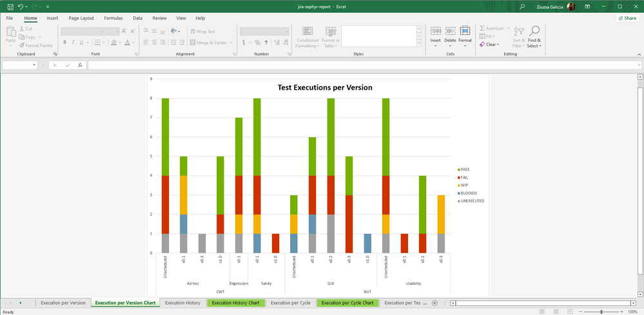Viewport: 644px width, 315px height.
Task: Add a new sheet with plus button
Action: click(434, 303)
